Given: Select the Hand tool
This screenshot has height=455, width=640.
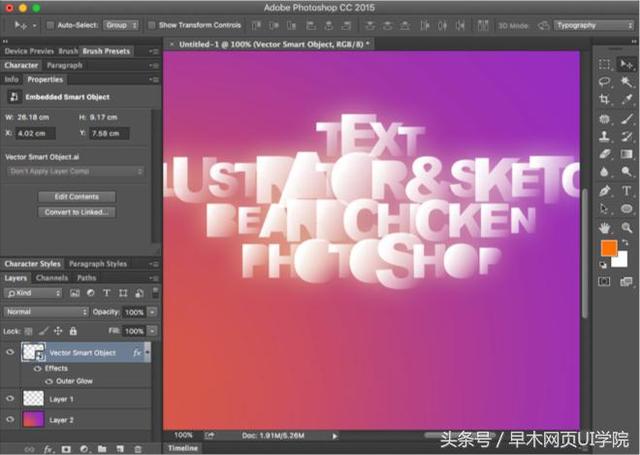Looking at the screenshot, I should (x=604, y=228).
